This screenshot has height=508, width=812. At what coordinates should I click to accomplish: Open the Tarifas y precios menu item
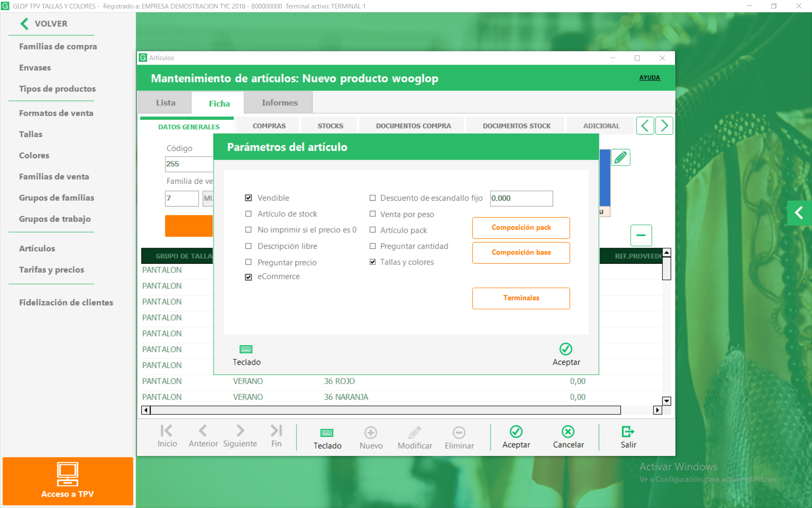52,270
